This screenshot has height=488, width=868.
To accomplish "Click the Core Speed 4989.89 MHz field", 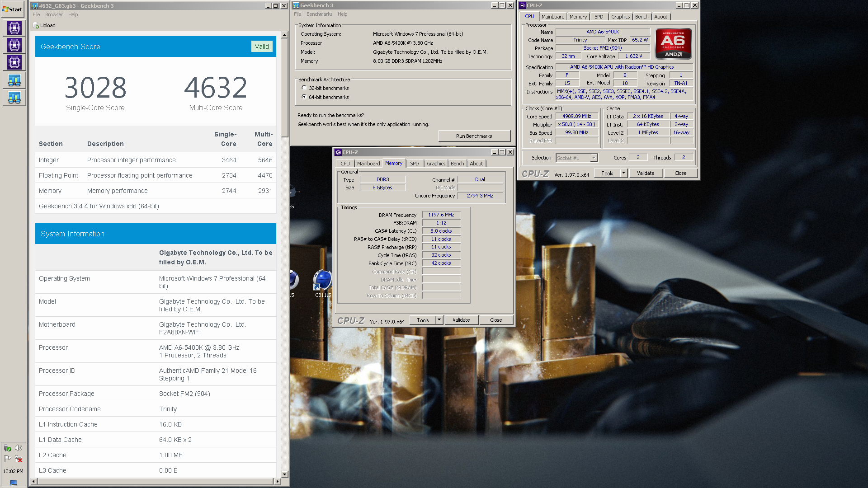I will click(577, 117).
